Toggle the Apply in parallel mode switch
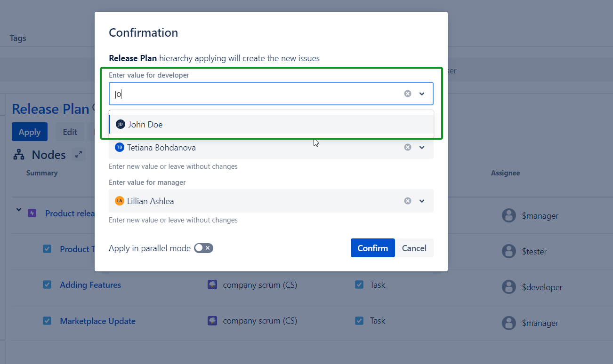This screenshot has width=613, height=364. pos(203,248)
